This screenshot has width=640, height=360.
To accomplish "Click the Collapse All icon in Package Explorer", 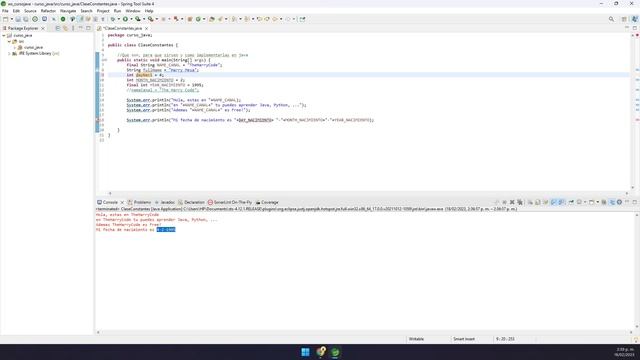I will tap(58, 28).
